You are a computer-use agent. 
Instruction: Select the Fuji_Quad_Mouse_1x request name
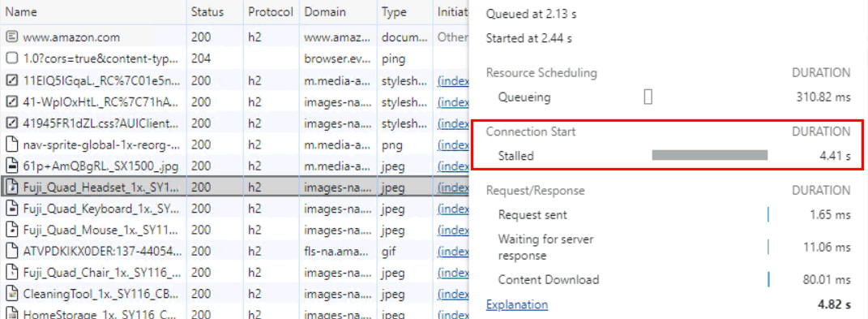tap(100, 230)
